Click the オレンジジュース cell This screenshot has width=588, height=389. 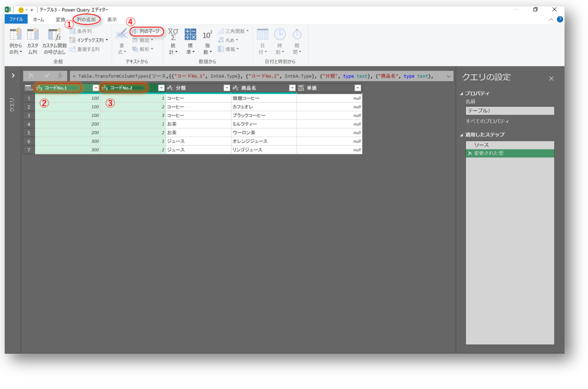(x=264, y=141)
